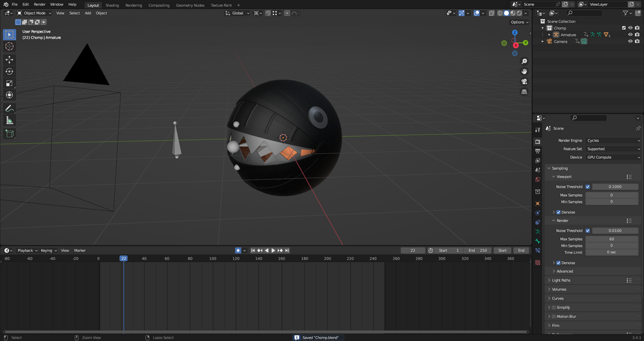Select the Add Cube tool
The image size is (644, 341).
9,133
